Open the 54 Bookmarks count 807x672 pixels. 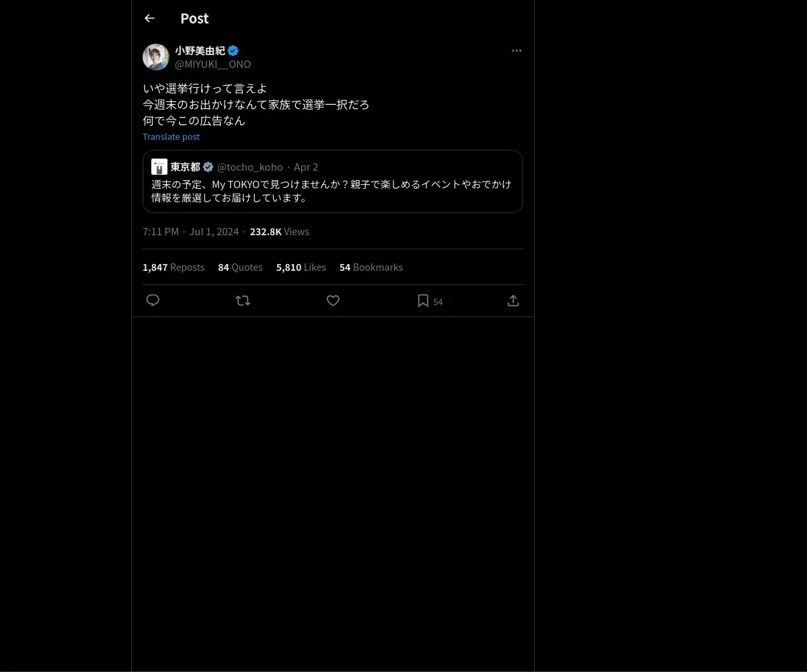371,267
